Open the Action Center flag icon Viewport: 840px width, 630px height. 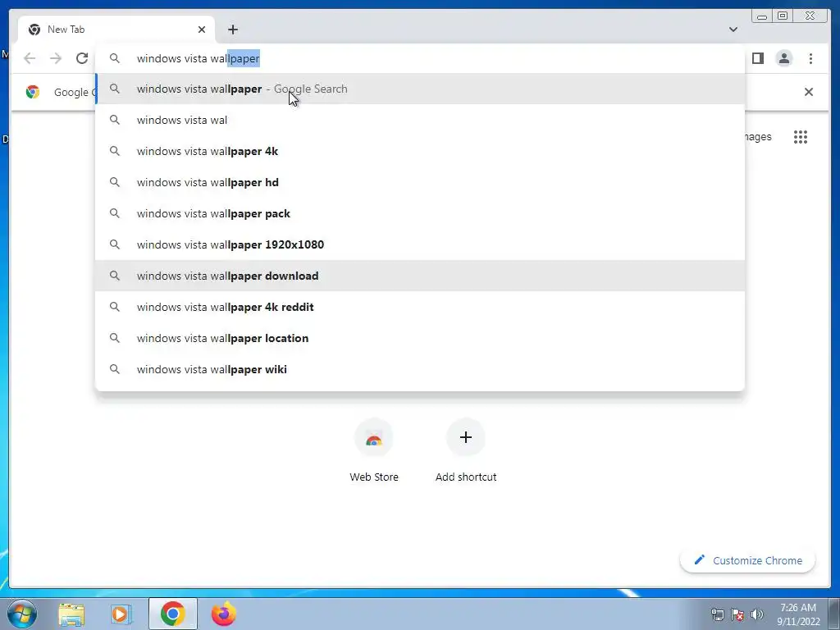737,614
